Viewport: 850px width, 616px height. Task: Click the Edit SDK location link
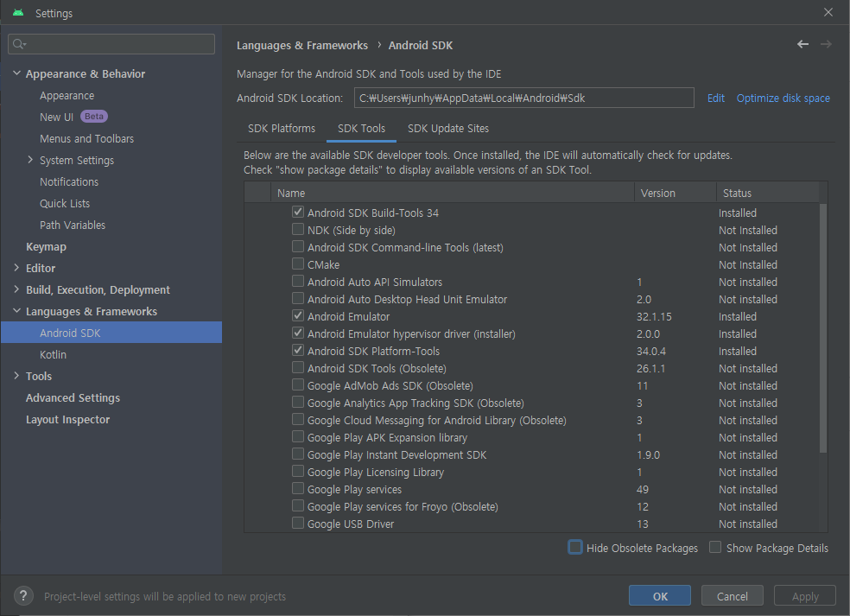(715, 98)
